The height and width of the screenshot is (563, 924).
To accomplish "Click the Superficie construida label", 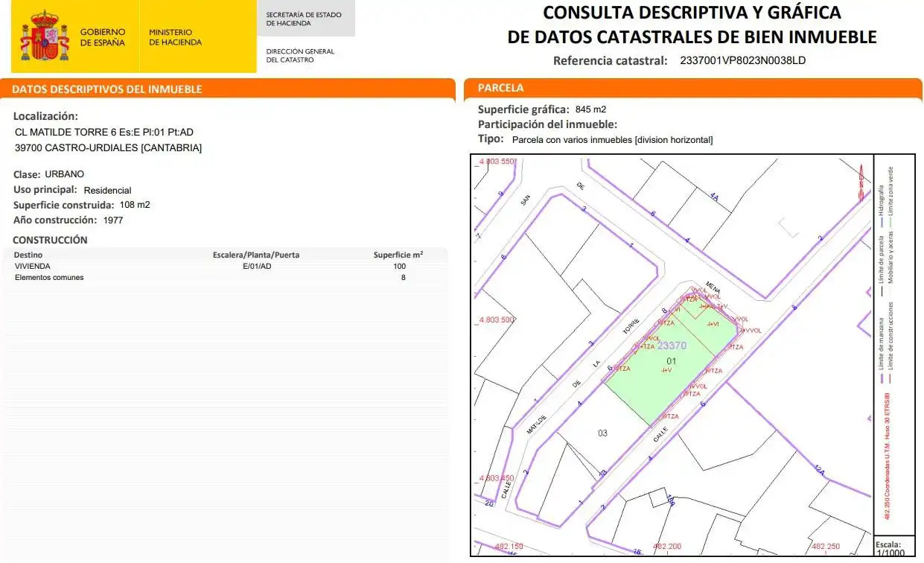I will 64,205.
